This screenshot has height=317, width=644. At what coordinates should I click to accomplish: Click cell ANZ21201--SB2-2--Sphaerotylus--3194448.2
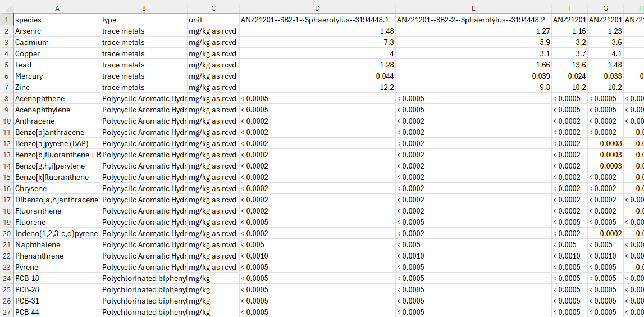pyautogui.click(x=473, y=20)
